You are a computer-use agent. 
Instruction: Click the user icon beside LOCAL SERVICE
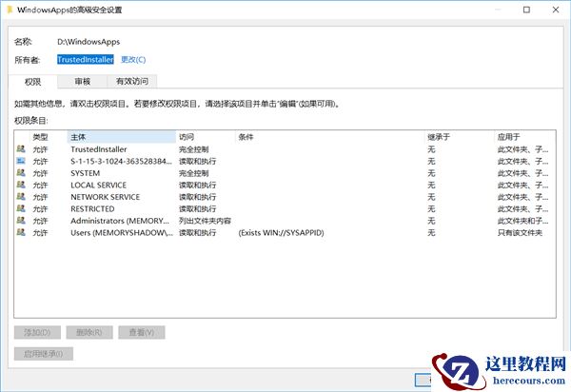pos(21,185)
